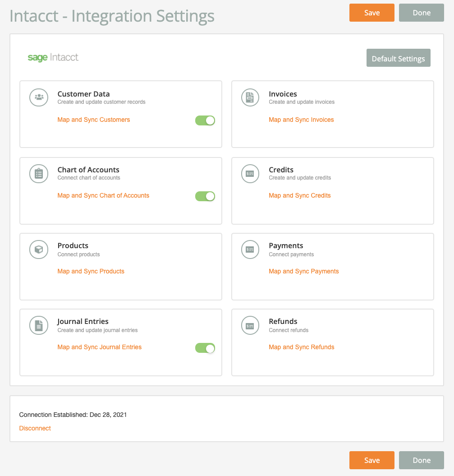Open Map and Sync Journal Entries link
The height and width of the screenshot is (476, 454).
(x=100, y=347)
